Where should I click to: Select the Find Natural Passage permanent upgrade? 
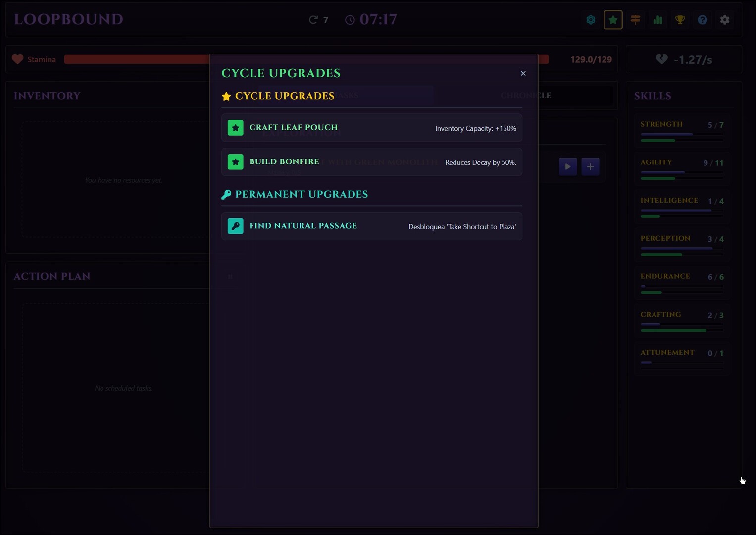tap(371, 226)
